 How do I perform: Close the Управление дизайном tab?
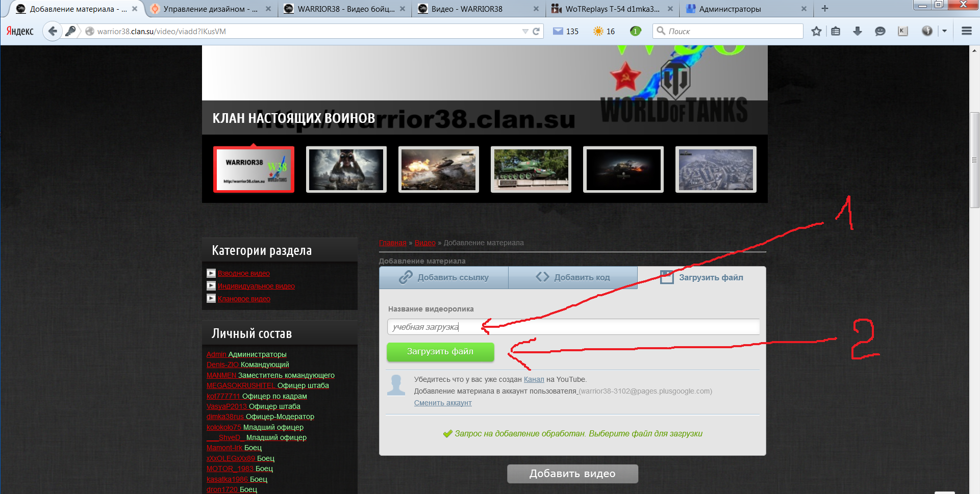coord(268,9)
